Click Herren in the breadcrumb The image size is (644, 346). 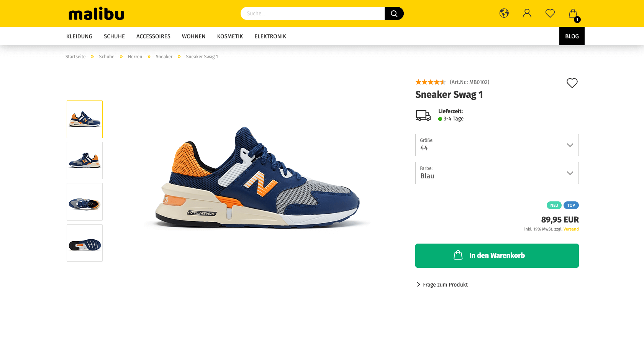[135, 57]
